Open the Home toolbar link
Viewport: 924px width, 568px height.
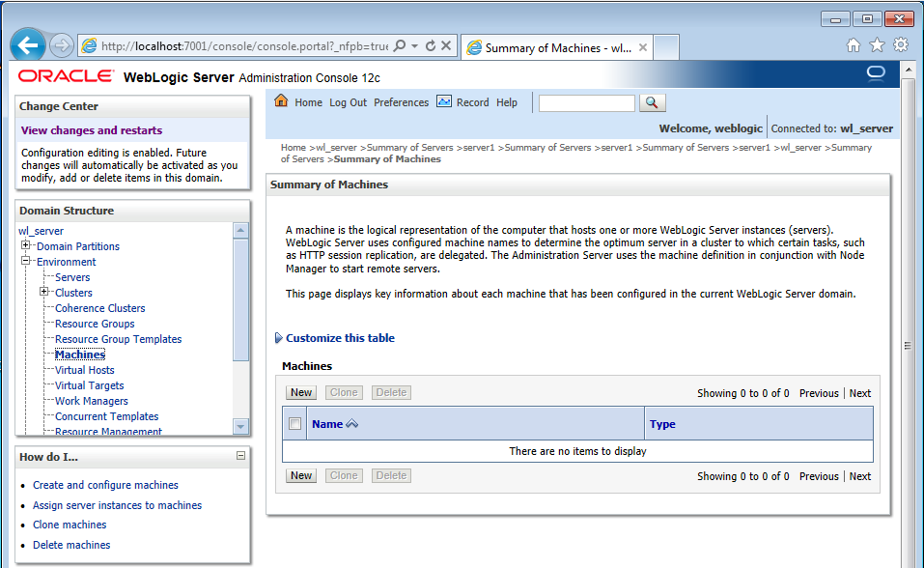308,102
